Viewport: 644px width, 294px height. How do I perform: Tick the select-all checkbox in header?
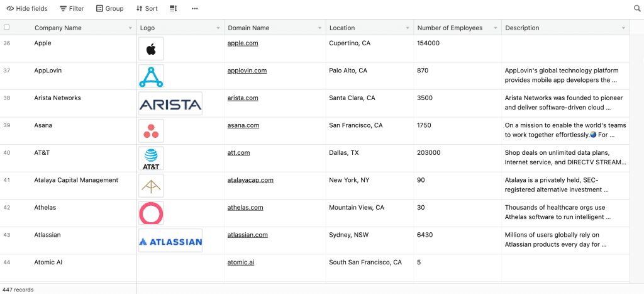(6, 28)
